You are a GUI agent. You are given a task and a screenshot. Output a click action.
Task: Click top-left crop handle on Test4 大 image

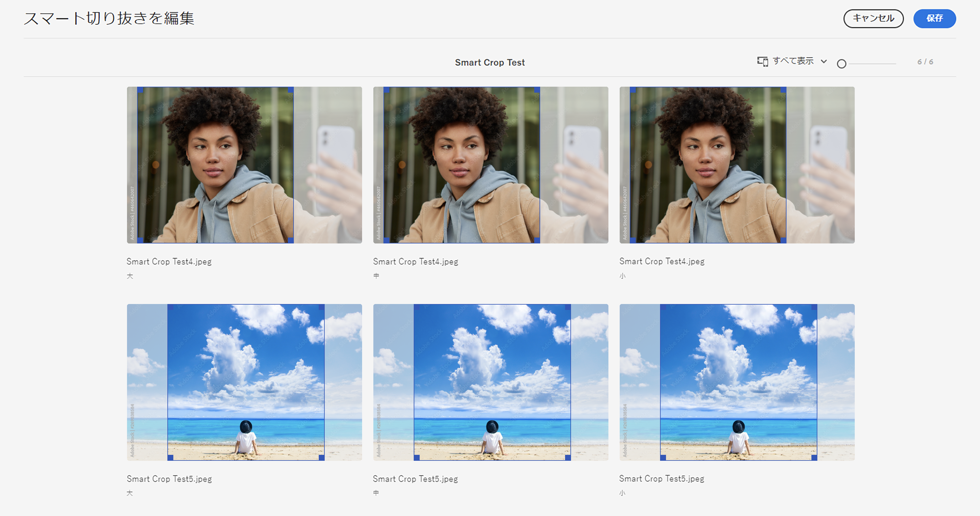pyautogui.click(x=140, y=90)
